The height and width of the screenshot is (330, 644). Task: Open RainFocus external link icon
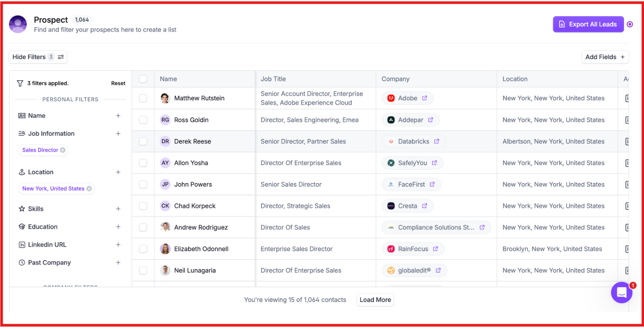click(x=435, y=249)
